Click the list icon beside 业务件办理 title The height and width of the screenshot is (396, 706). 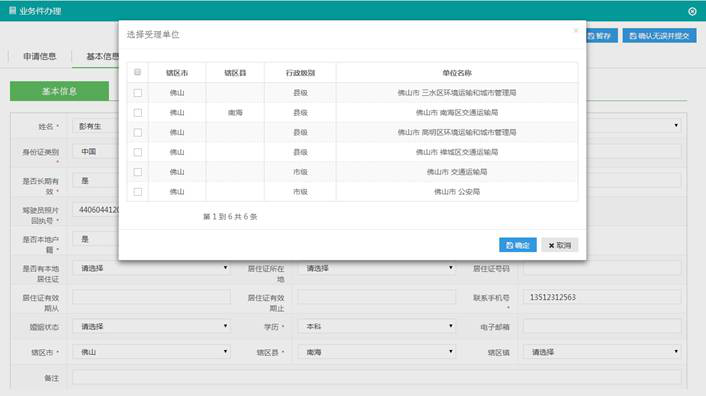click(x=13, y=10)
